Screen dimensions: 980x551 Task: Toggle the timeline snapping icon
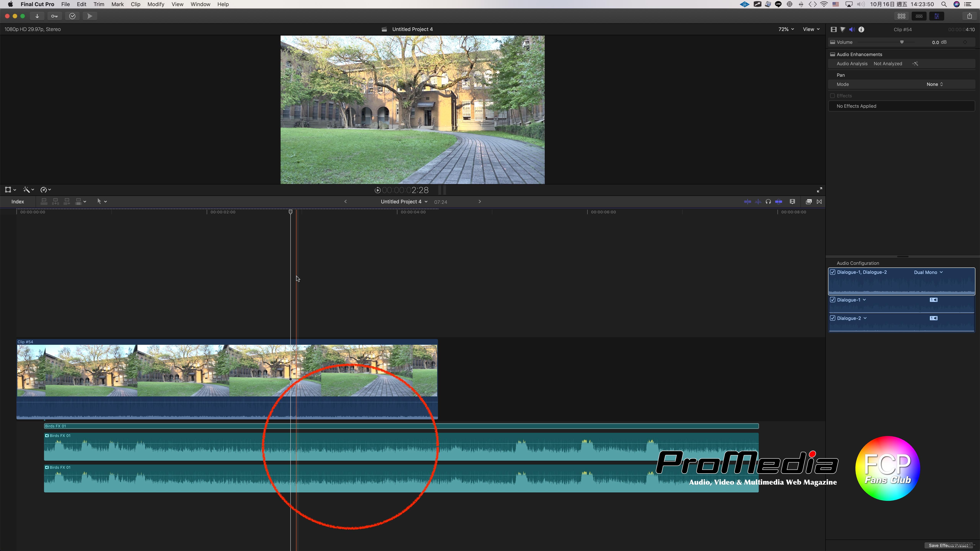coord(779,201)
